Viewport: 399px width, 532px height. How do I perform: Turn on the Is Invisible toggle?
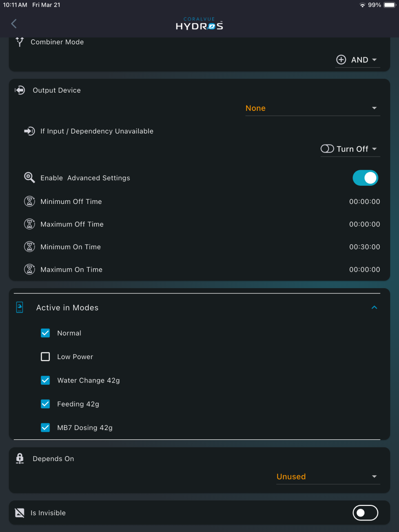tap(365, 513)
